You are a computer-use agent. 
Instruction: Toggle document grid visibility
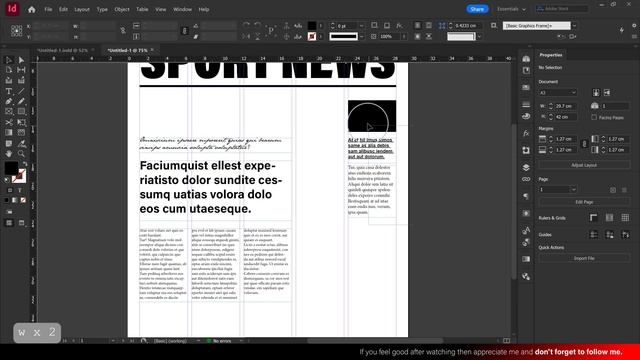click(x=625, y=218)
